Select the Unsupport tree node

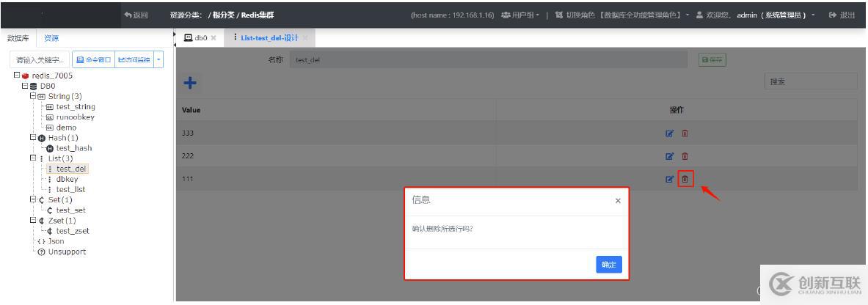point(67,252)
